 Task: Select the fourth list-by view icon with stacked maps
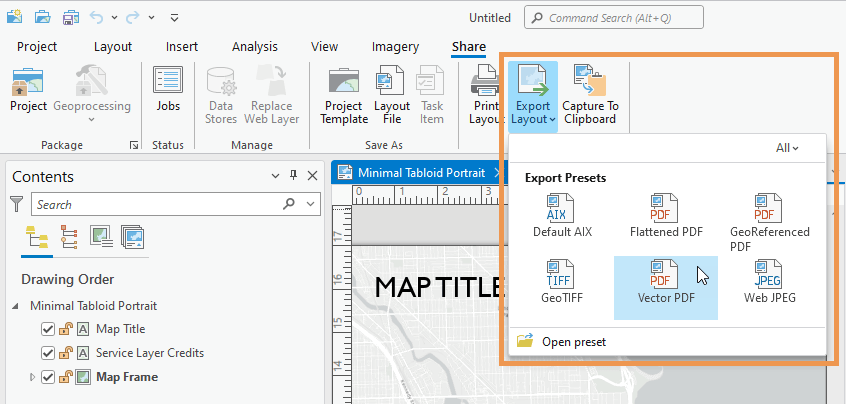pos(132,237)
